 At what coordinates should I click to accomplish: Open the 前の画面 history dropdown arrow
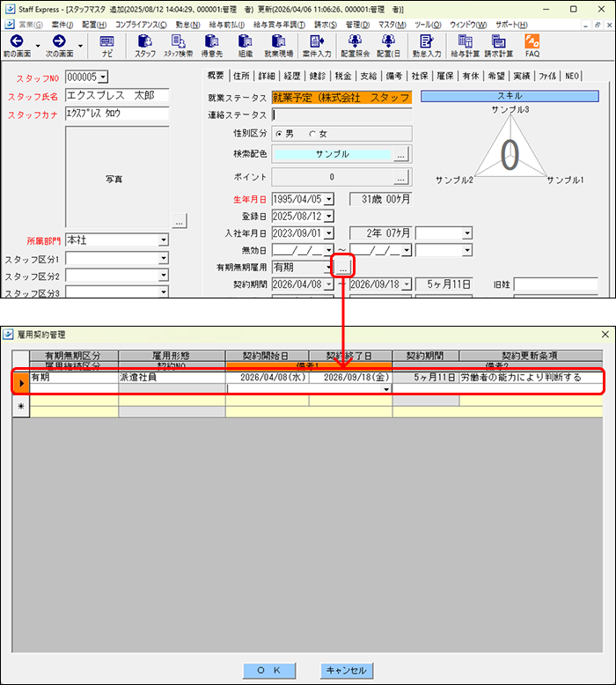click(x=38, y=46)
